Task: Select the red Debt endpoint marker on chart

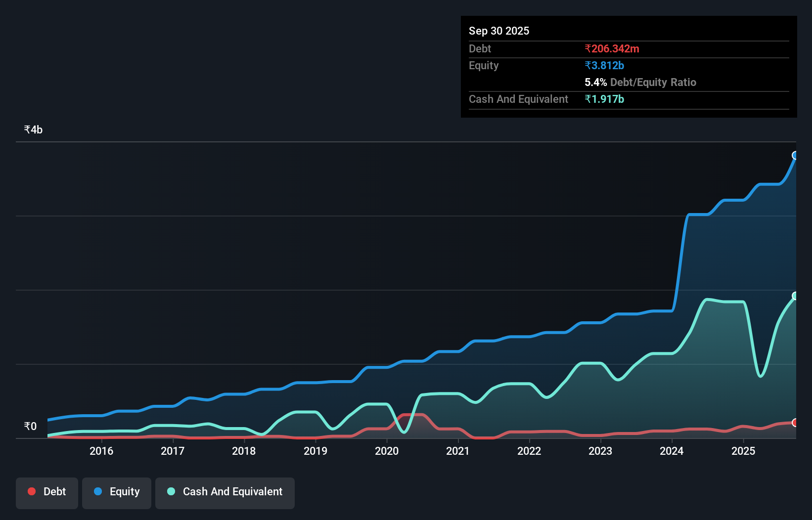Action: 795,423
